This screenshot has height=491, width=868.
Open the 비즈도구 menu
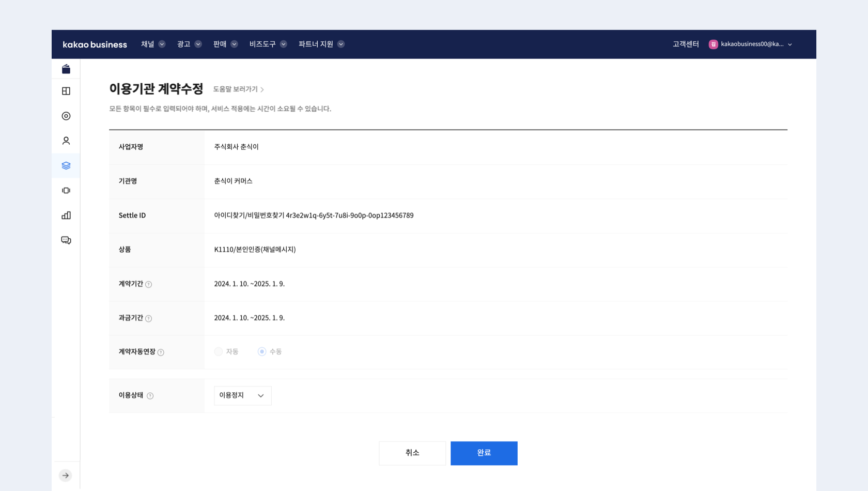(268, 44)
